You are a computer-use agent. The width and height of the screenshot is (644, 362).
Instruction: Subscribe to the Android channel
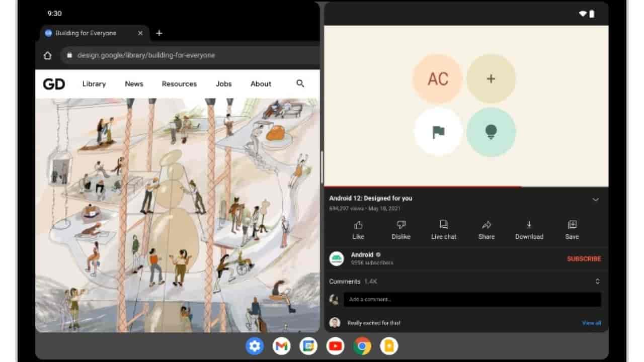(x=584, y=259)
